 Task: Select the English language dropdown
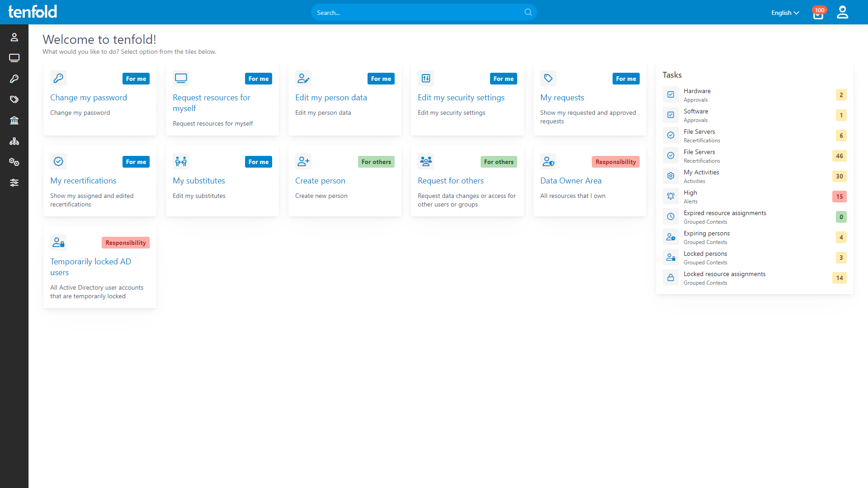click(x=784, y=12)
